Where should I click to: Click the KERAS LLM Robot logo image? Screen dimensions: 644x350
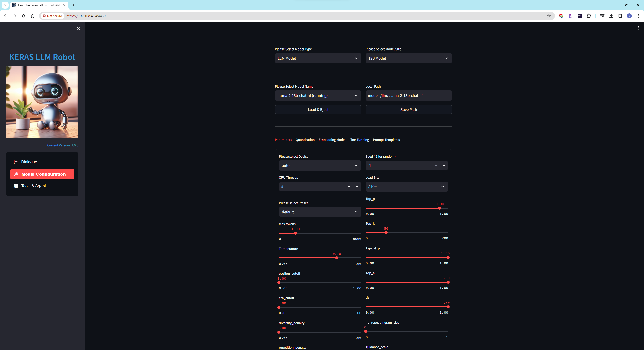[42, 102]
